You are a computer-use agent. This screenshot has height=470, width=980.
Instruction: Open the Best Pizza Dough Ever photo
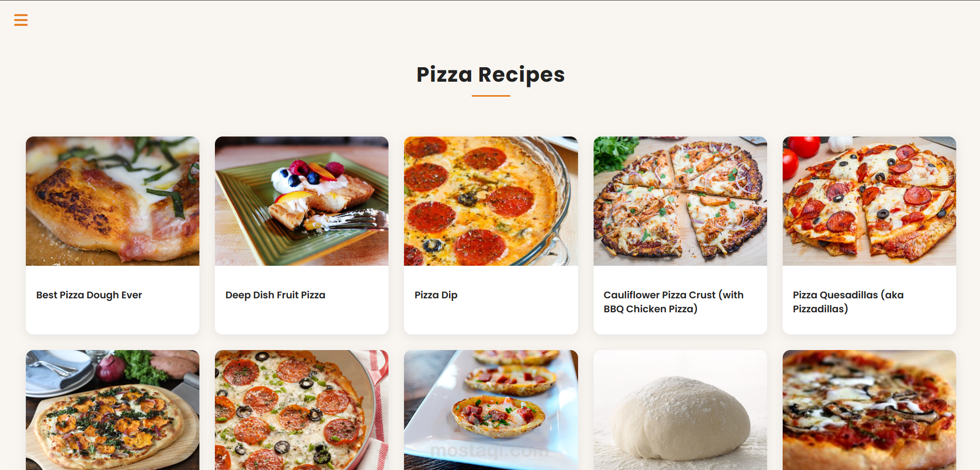pos(113,201)
